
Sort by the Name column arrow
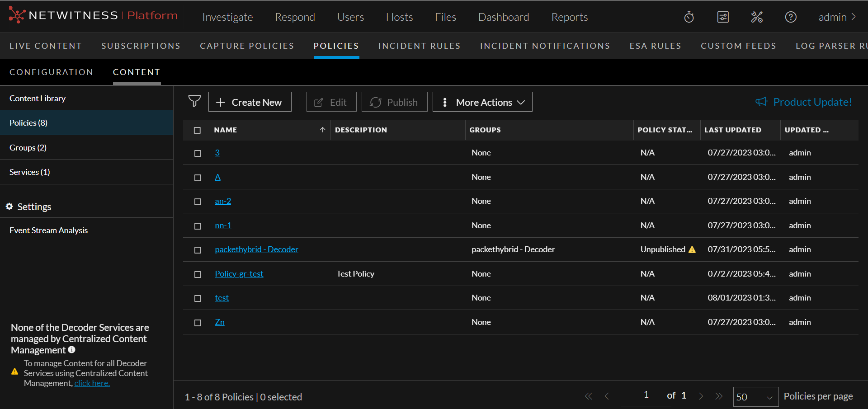click(x=322, y=130)
